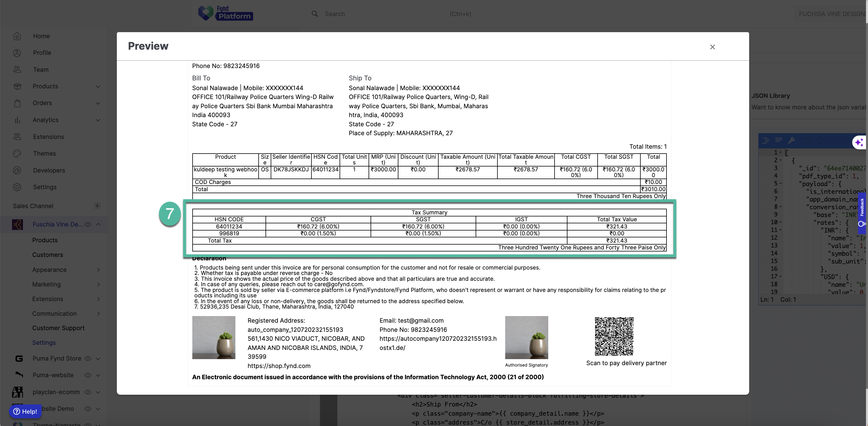Click the Puma Fynd Store logo
Screen dimensions: 868x426
click(x=19, y=359)
